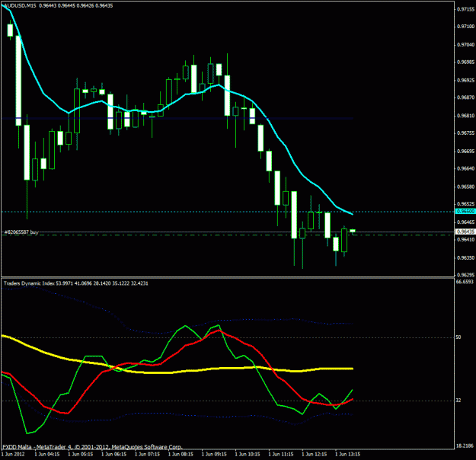Click the latest small candle at right edge

click(x=353, y=231)
